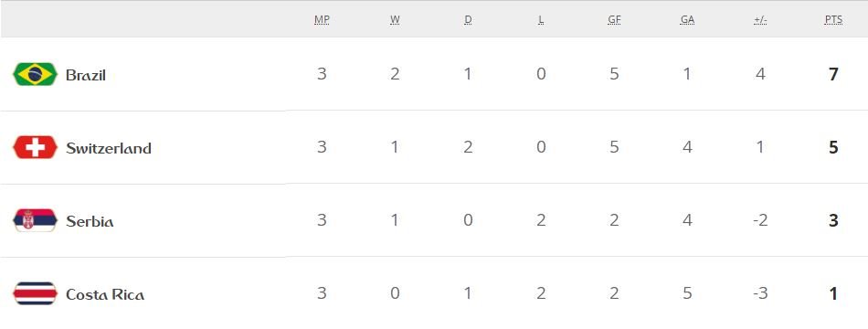
Task: Open the Serbia team link
Action: (x=90, y=221)
